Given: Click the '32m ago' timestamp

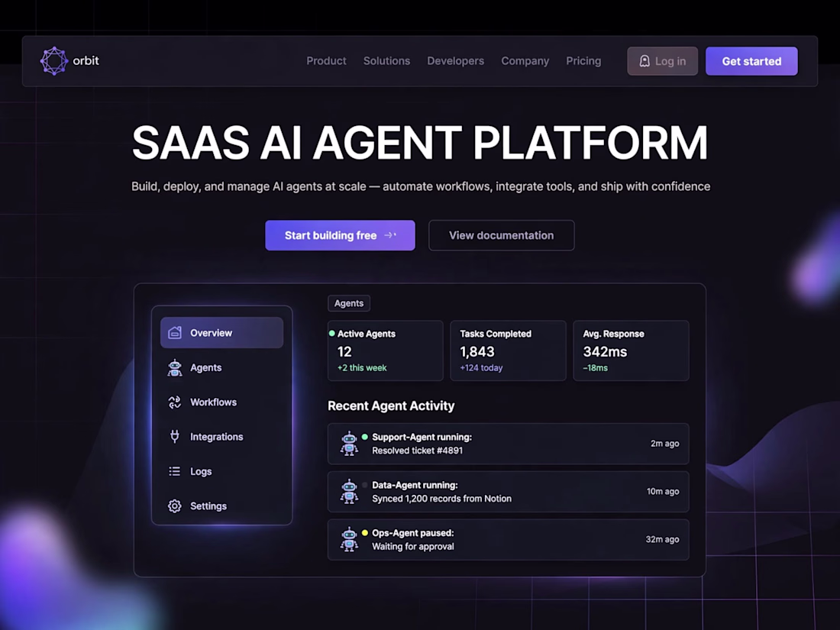Looking at the screenshot, I should point(662,539).
